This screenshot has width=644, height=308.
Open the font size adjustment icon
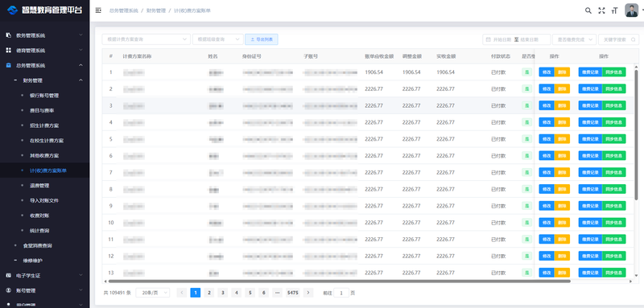coord(614,10)
